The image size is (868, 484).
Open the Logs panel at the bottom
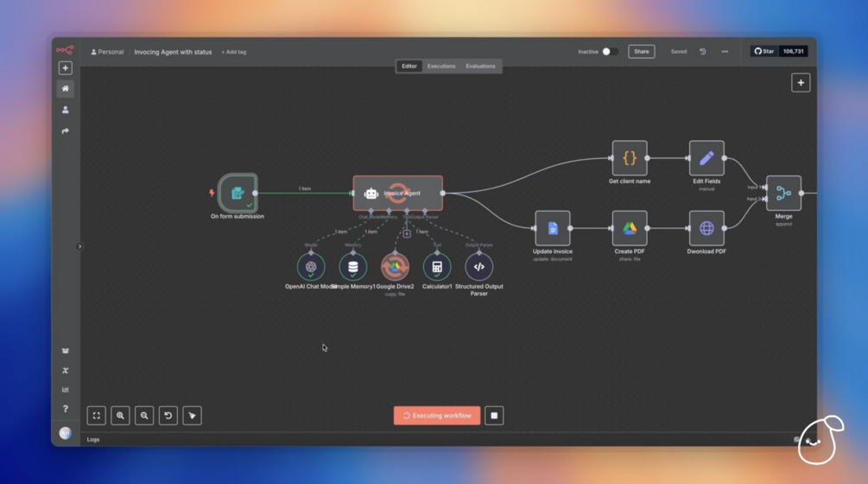[93, 439]
